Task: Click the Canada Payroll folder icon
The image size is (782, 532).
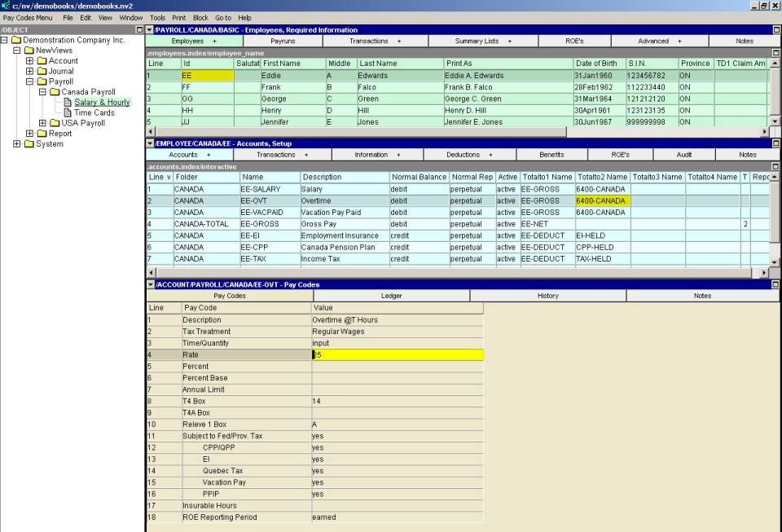Action: (x=55, y=92)
